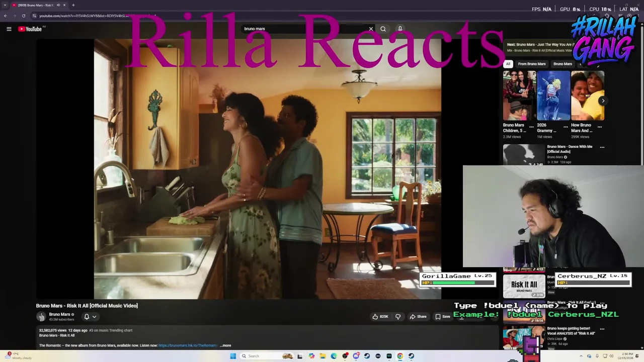Open options for '2026 Grammy' short

click(566, 127)
